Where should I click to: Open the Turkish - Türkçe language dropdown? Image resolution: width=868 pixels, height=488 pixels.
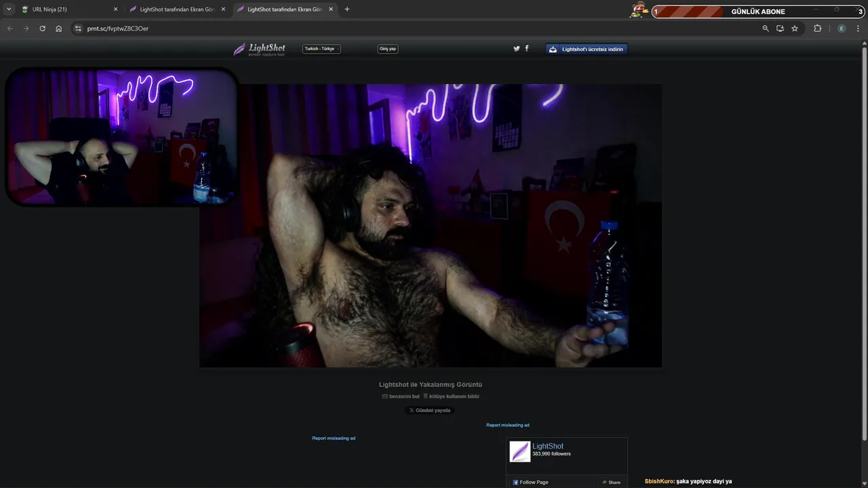click(321, 49)
